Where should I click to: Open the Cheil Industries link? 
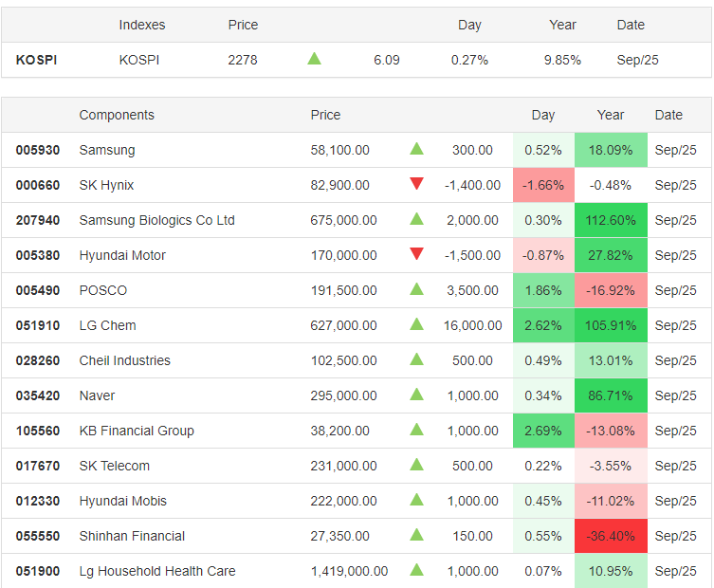[x=125, y=360]
